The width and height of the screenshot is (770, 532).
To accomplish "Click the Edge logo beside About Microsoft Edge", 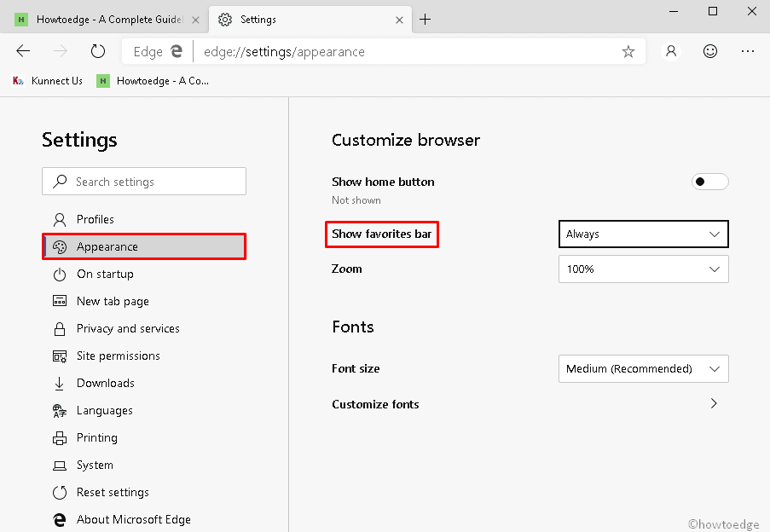I will 59,519.
